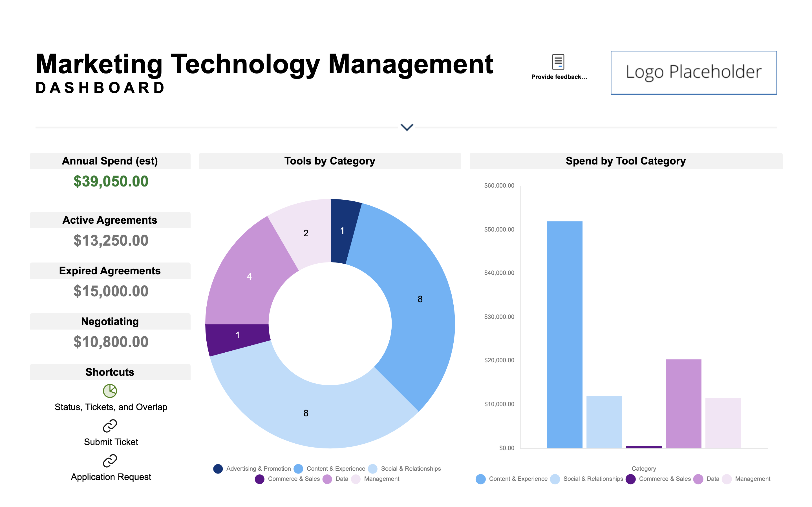
Task: Click the Provide feedback form icon
Action: [558, 62]
